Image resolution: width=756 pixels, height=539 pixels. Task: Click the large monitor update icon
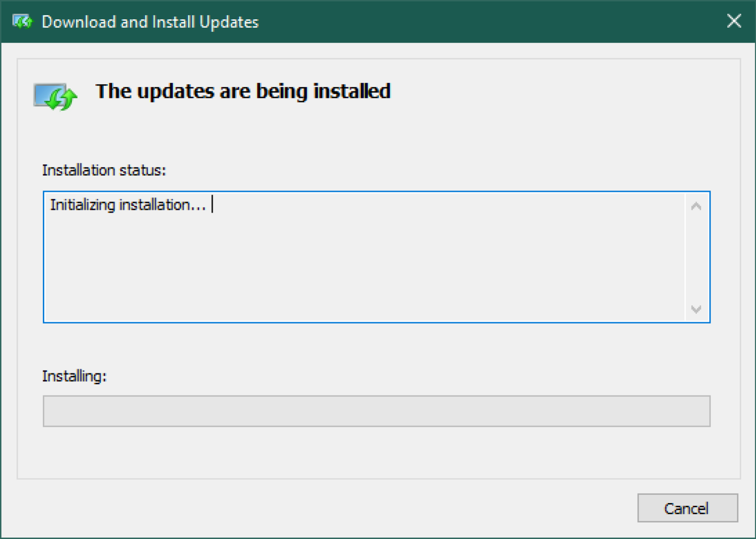[x=55, y=97]
